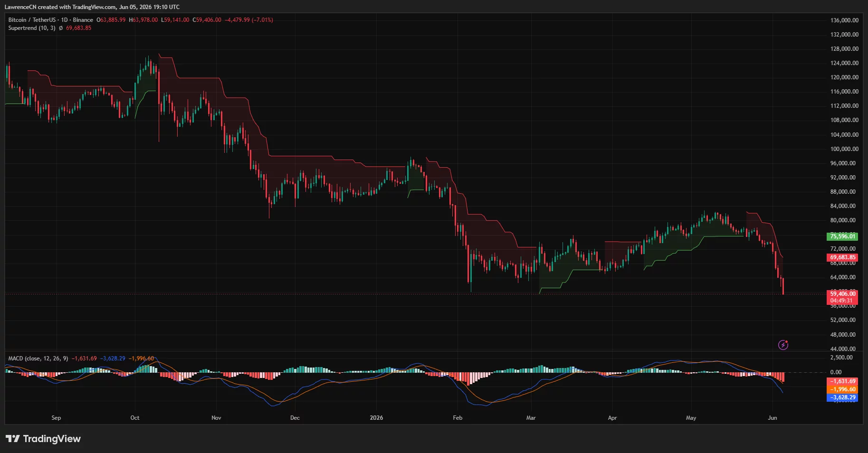Click the Apr label on the time axis
This screenshot has width=868, height=453.
coord(612,418)
